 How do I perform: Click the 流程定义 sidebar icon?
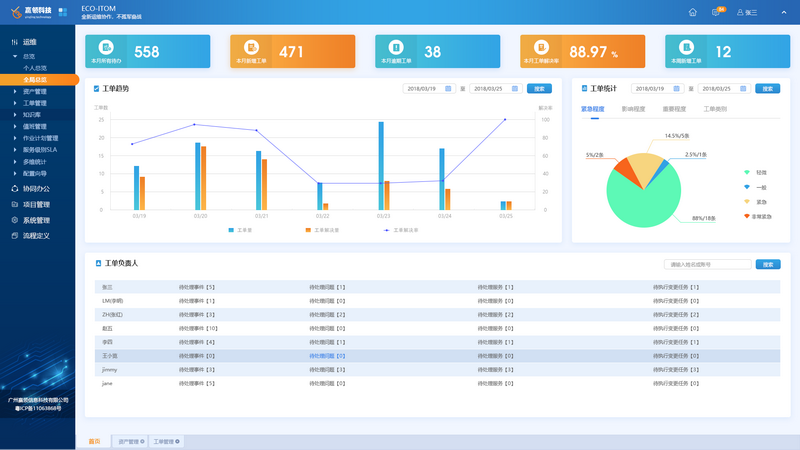pos(15,236)
